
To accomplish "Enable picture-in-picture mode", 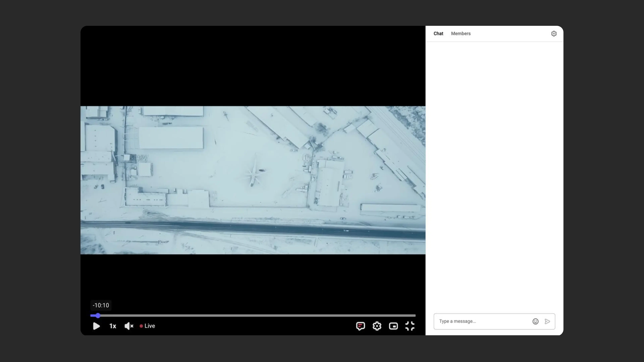I will coord(393,326).
